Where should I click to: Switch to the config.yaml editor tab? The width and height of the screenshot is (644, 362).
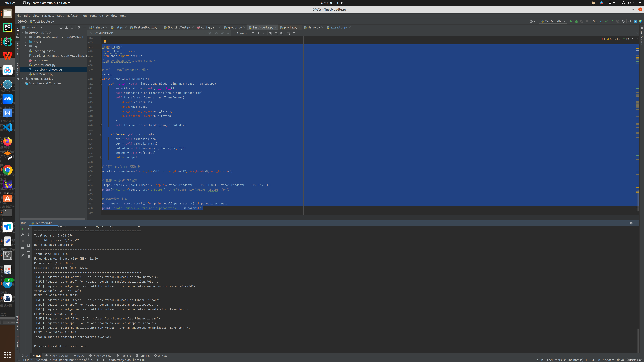pos(209,27)
